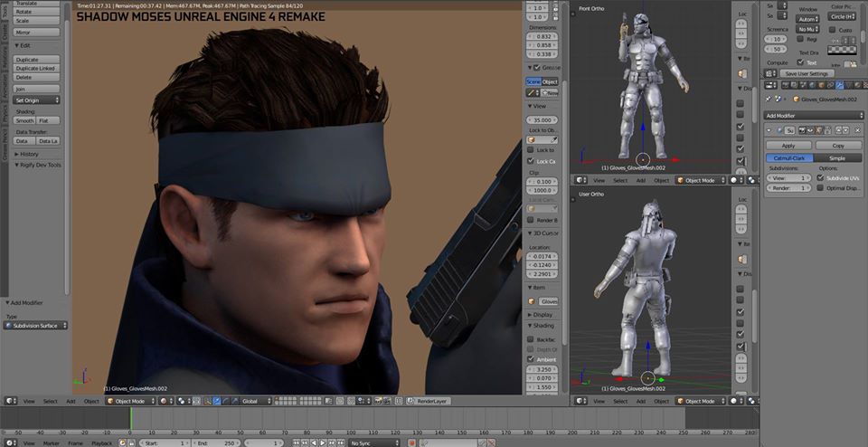
Task: Click the lens 35.000 value field
Action: click(x=542, y=119)
